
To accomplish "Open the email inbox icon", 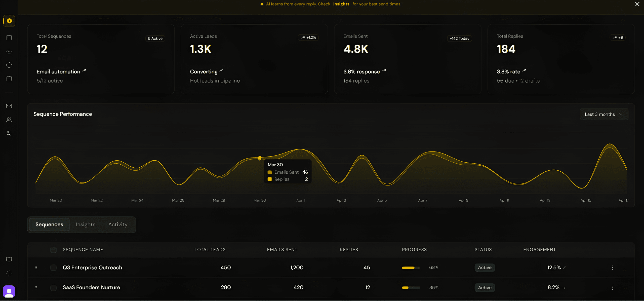I will tap(9, 106).
